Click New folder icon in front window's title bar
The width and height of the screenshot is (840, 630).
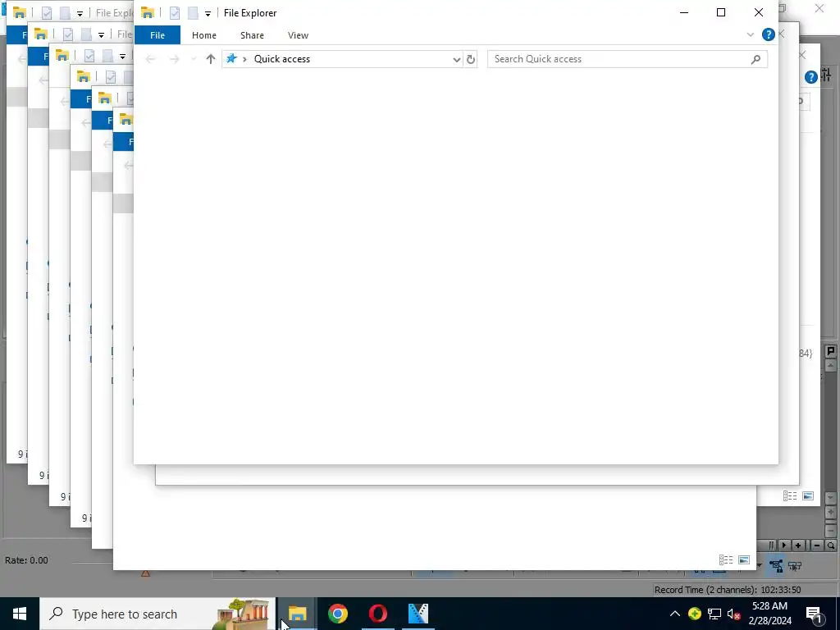tap(193, 13)
